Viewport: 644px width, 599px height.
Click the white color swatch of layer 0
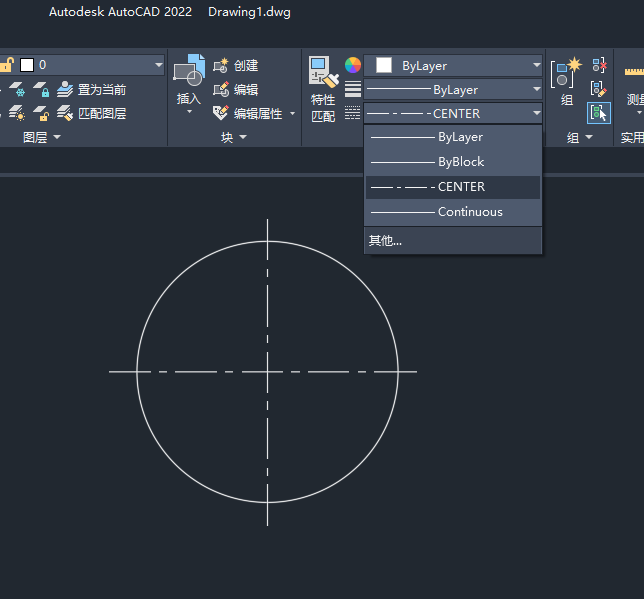[x=27, y=65]
